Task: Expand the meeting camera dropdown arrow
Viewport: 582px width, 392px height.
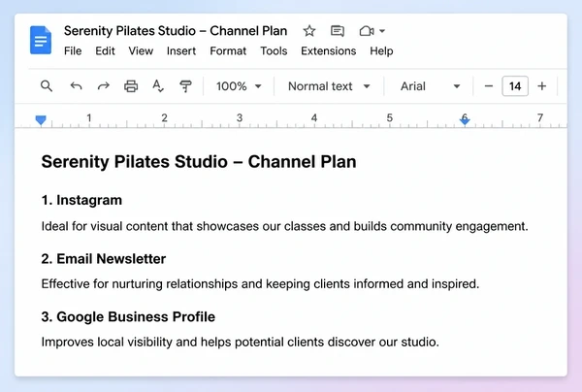Action: click(382, 31)
